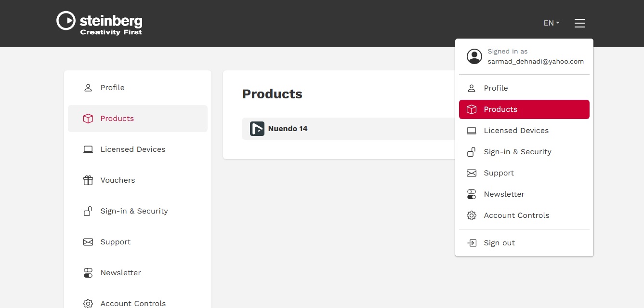Open Newsletter settings in sidebar

tap(120, 273)
